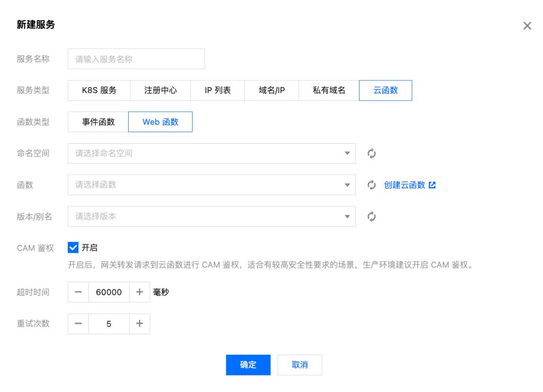Decrease 超时时间 with the minus button
This screenshot has height=392, width=543.
78,292
